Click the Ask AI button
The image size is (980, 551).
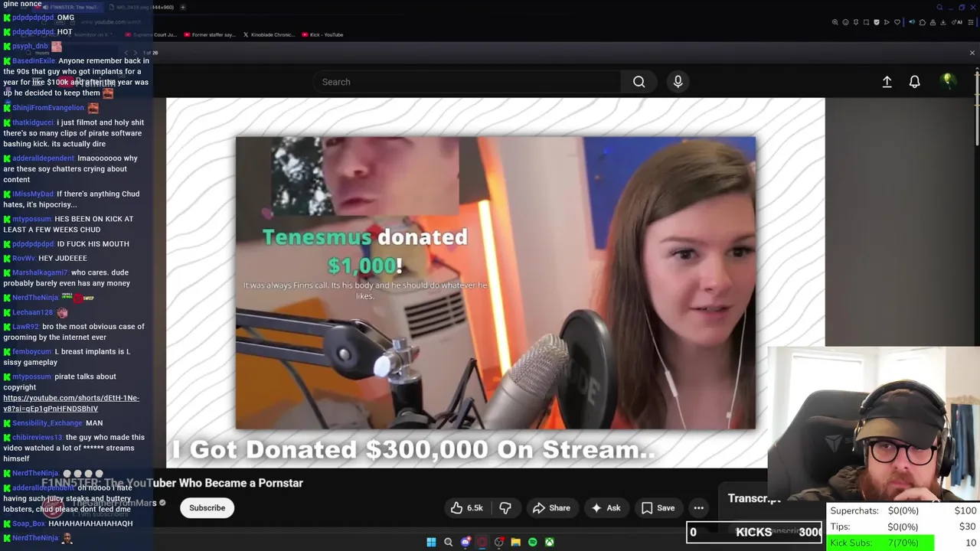click(x=605, y=508)
